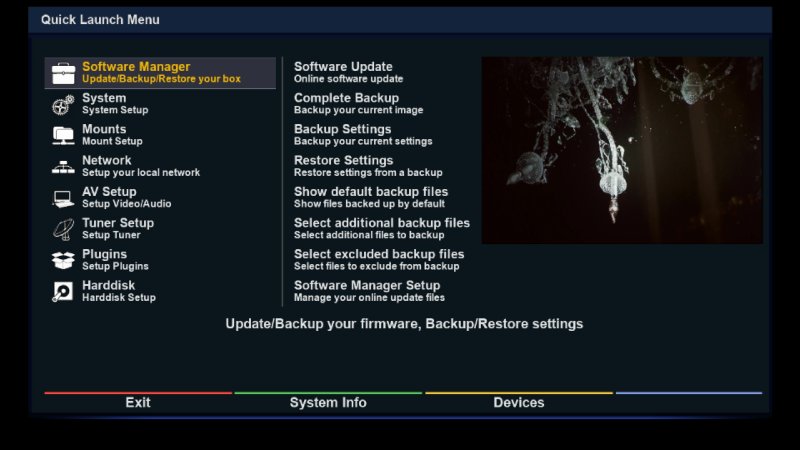800x450 pixels.
Task: Select Complete Backup entry
Action: [x=346, y=103]
